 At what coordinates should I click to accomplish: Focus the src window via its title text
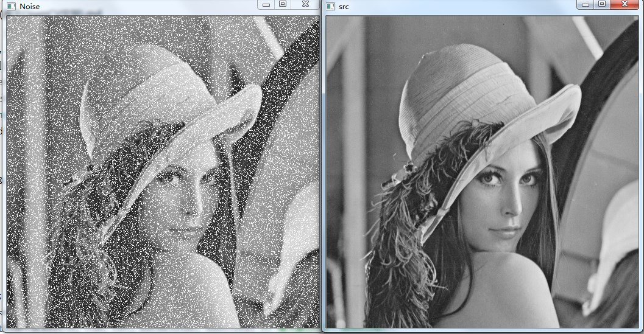[x=344, y=6]
